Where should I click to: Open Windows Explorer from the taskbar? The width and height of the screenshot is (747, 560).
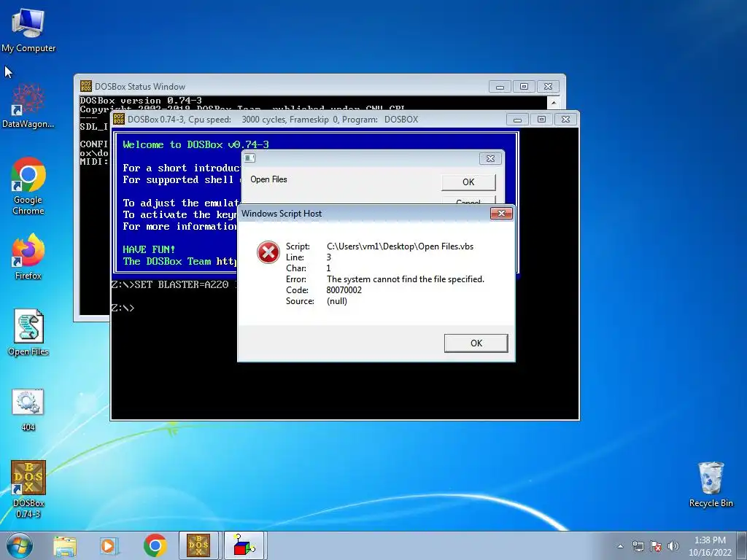coord(65,545)
